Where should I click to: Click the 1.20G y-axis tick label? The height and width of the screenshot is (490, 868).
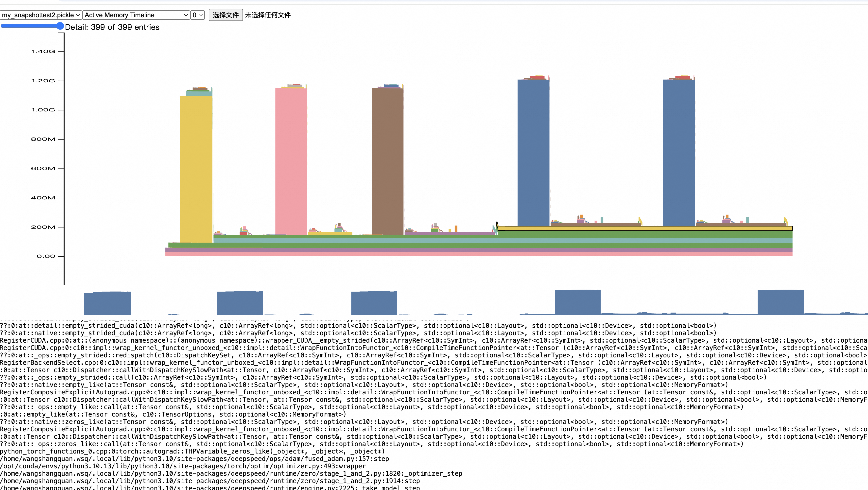[43, 81]
